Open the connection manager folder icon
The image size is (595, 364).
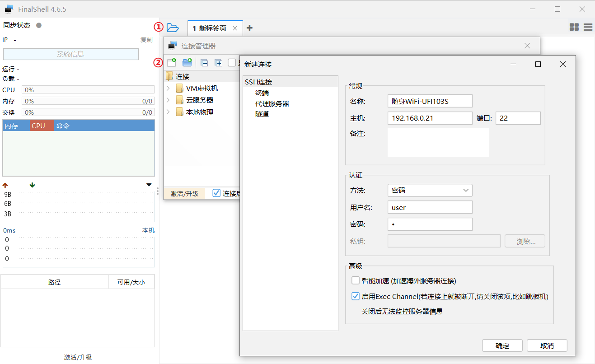point(173,28)
